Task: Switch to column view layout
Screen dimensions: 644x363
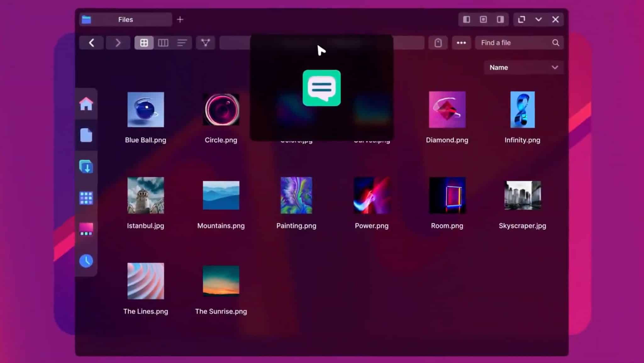Action: coord(163,43)
